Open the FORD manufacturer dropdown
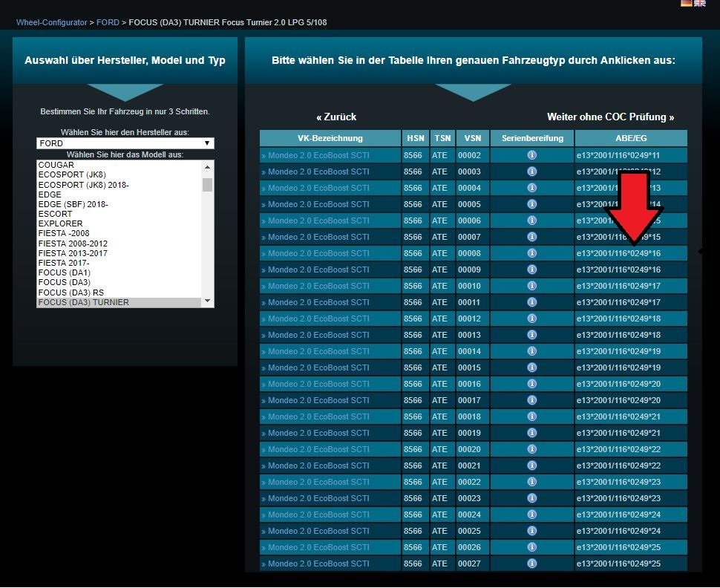The image size is (720, 588). click(x=125, y=143)
